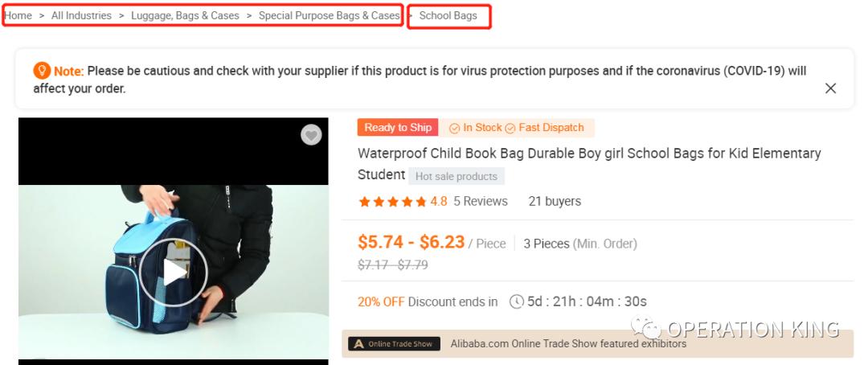Image resolution: width=868 pixels, height=365 pixels.
Task: Click the Fast Dispatch checkmark icon
Action: pos(510,128)
